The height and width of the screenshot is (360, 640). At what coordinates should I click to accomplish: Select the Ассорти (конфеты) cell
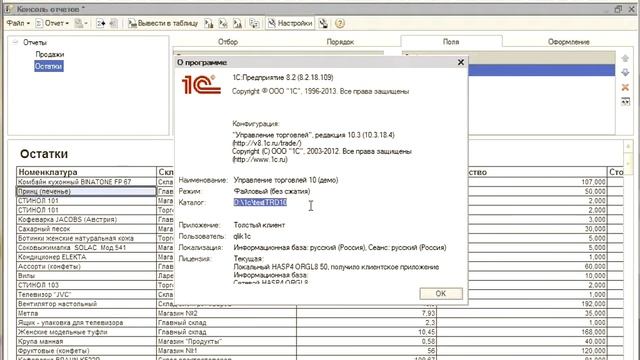pyautogui.click(x=86, y=267)
